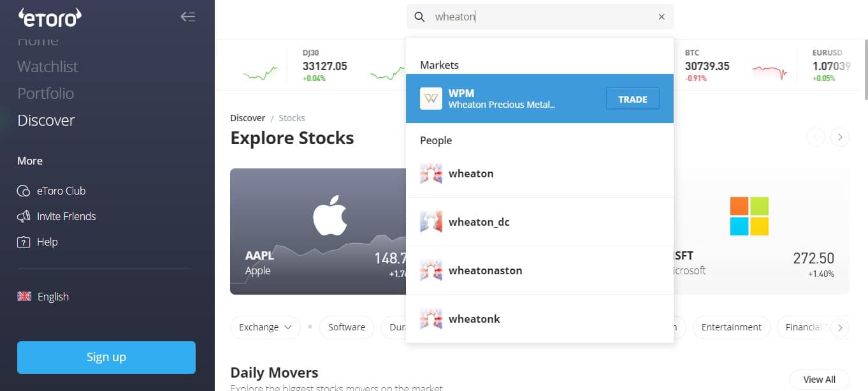Click the DJ30 ticker value 33127.05
The image size is (868, 391).
325,66
